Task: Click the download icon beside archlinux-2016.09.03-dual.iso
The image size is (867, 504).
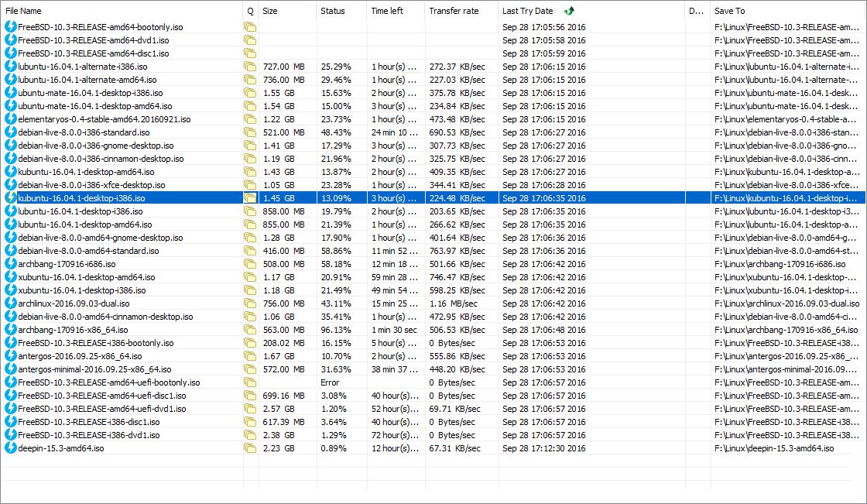Action: 11,303
